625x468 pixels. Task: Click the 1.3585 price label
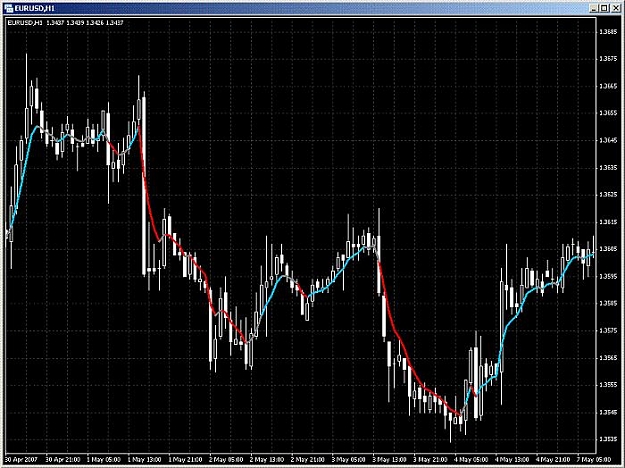(608, 303)
